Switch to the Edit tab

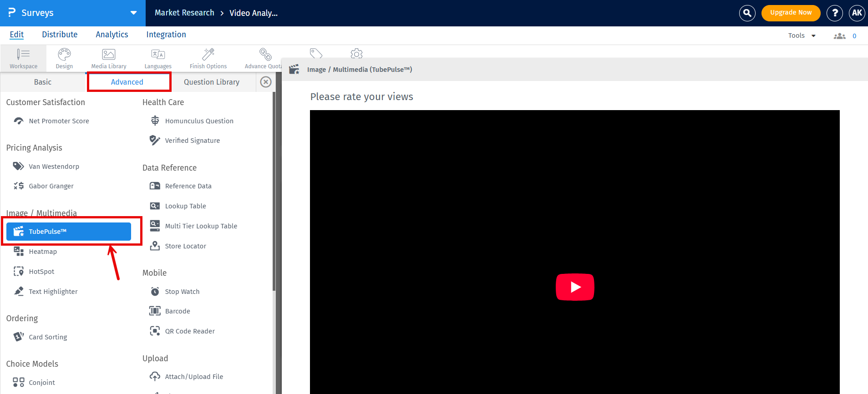pyautogui.click(x=17, y=35)
